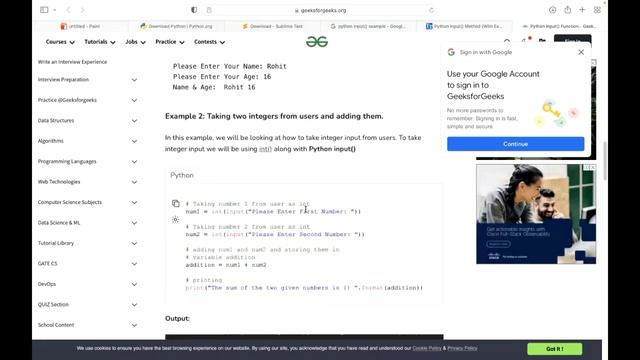Screen dimensions: 640x360
Task: Click the Google logo in sign-in popup
Action: [451, 52]
